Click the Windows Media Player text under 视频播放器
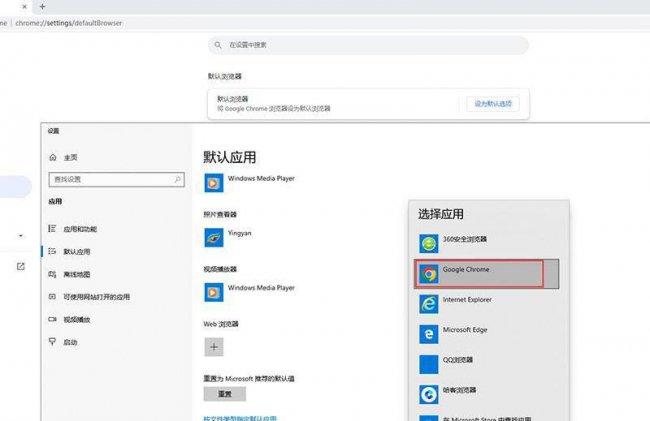The width and height of the screenshot is (650, 421). tap(261, 288)
